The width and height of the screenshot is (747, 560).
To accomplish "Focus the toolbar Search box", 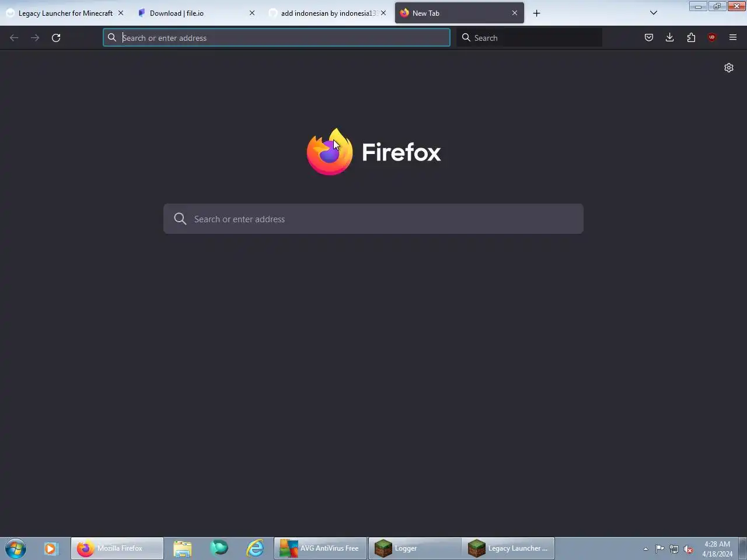I will coord(529,38).
